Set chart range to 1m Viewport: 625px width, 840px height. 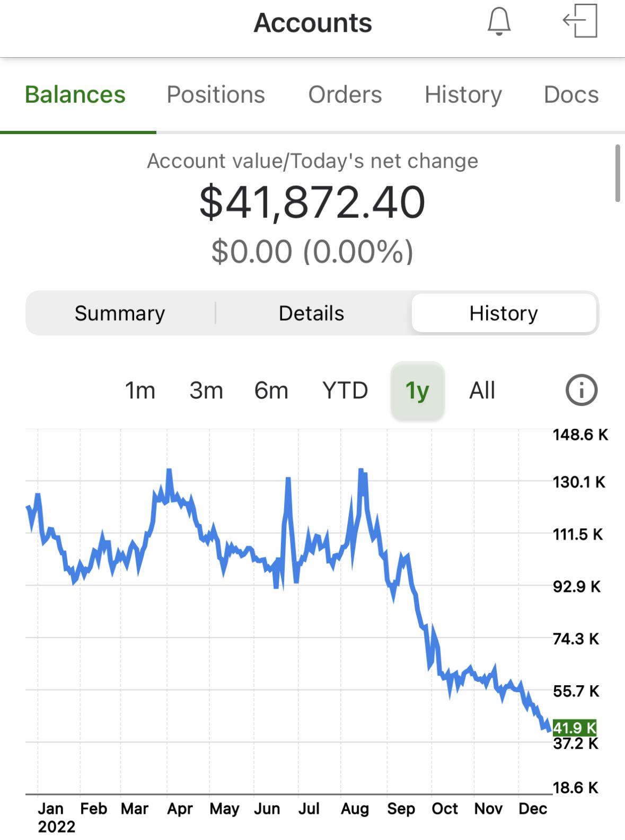click(x=140, y=391)
